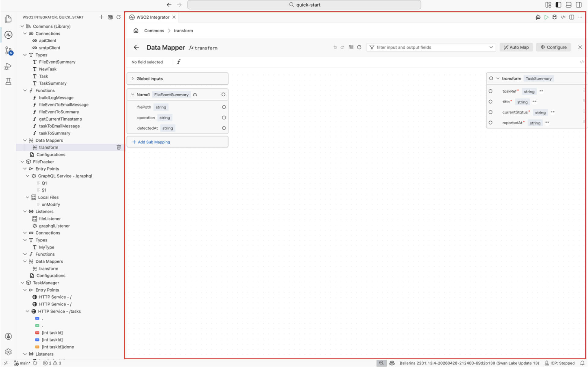Open the Explorer view in activity bar
The height and width of the screenshot is (369, 588).
(8, 19)
